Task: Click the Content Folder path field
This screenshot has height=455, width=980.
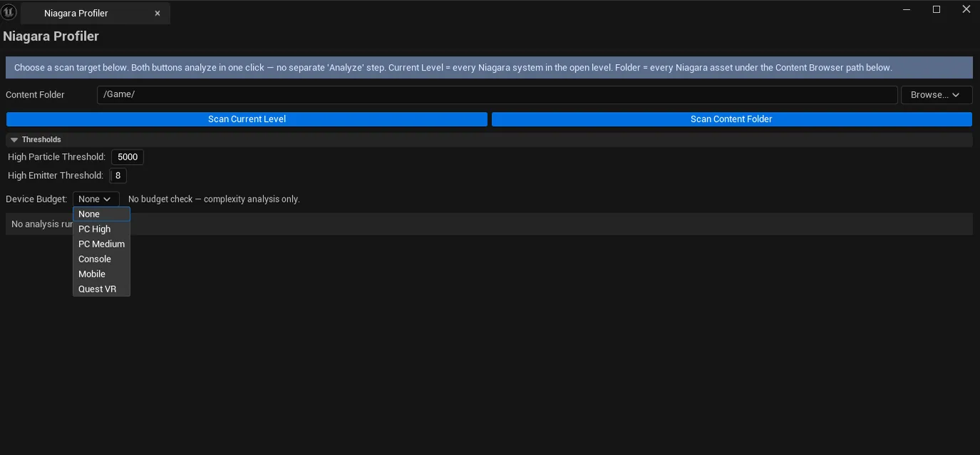Action: (x=497, y=95)
